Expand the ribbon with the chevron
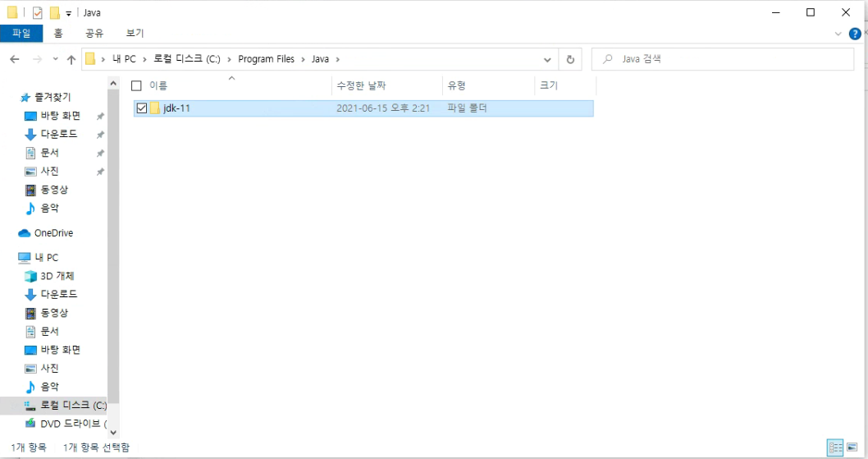 tap(838, 34)
